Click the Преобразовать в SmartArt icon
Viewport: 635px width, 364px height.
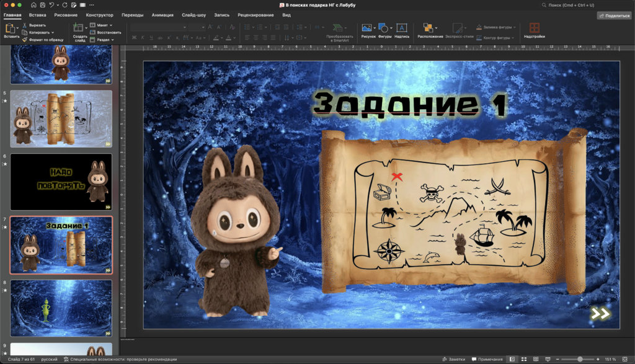tap(337, 28)
